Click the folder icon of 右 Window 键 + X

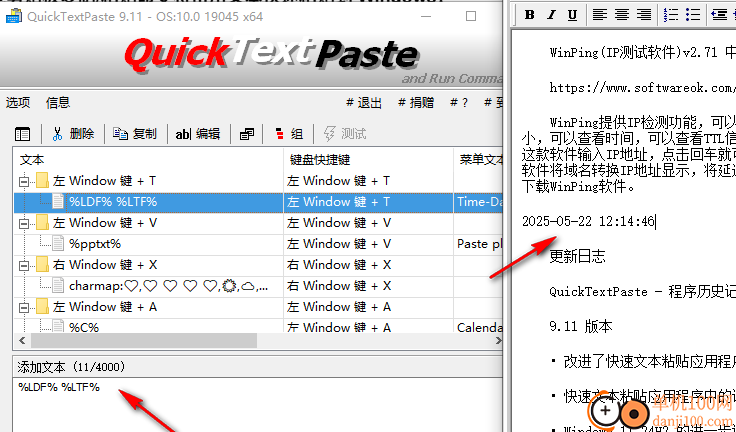tap(43, 265)
